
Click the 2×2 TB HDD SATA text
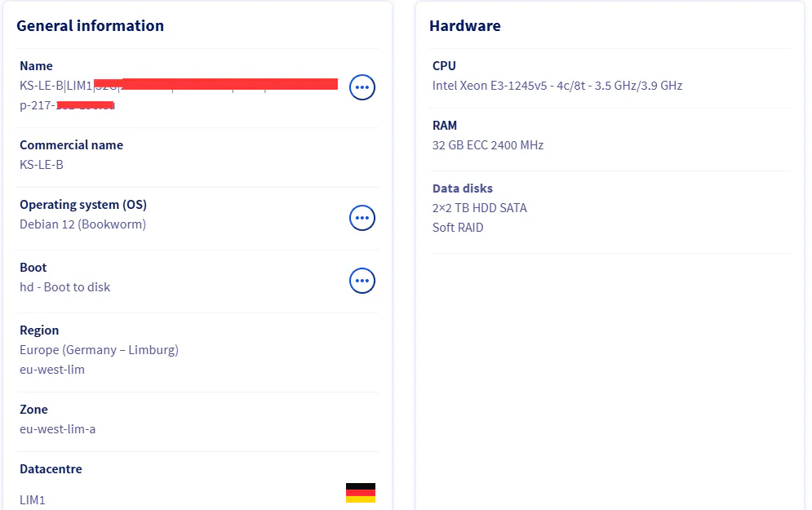[x=480, y=207]
